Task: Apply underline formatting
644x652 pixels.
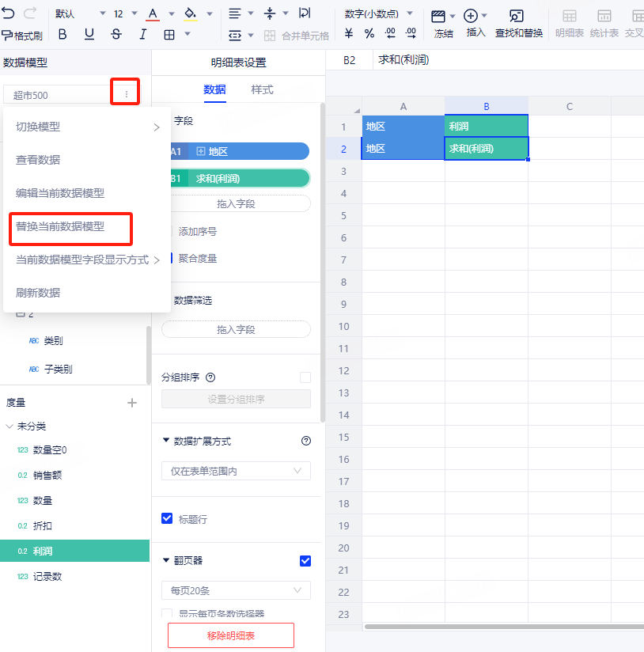Action: [x=89, y=34]
